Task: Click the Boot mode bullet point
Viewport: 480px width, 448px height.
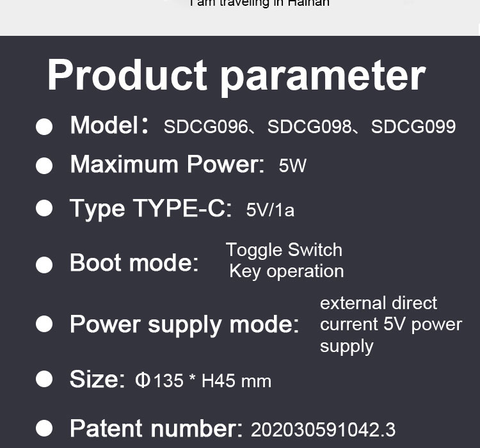Action: coord(44,264)
